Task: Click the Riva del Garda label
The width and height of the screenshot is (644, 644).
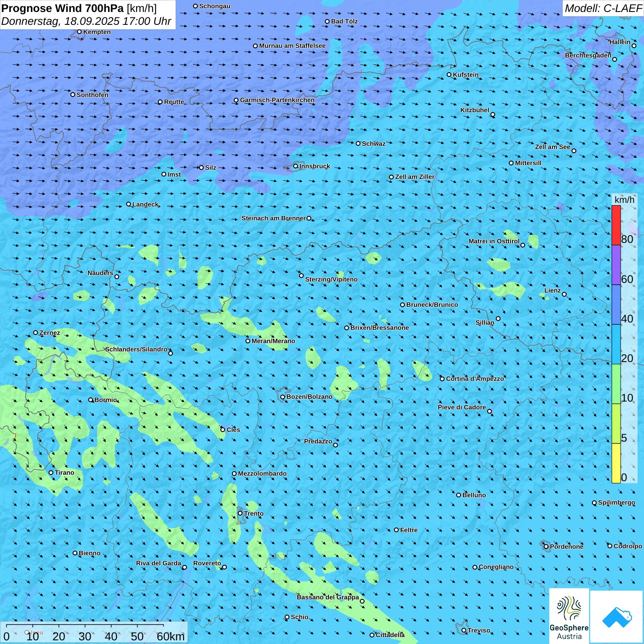Action: [x=159, y=563]
